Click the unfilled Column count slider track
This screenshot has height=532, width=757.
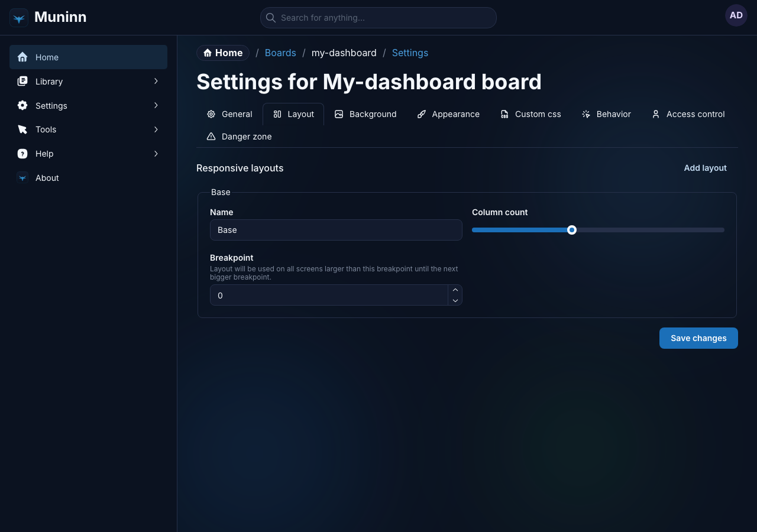pyautogui.click(x=651, y=230)
